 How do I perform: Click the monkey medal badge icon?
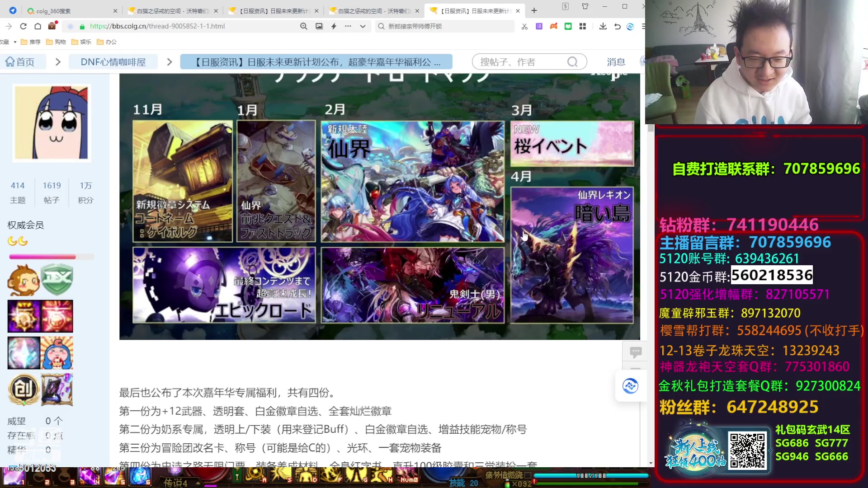coord(24,280)
